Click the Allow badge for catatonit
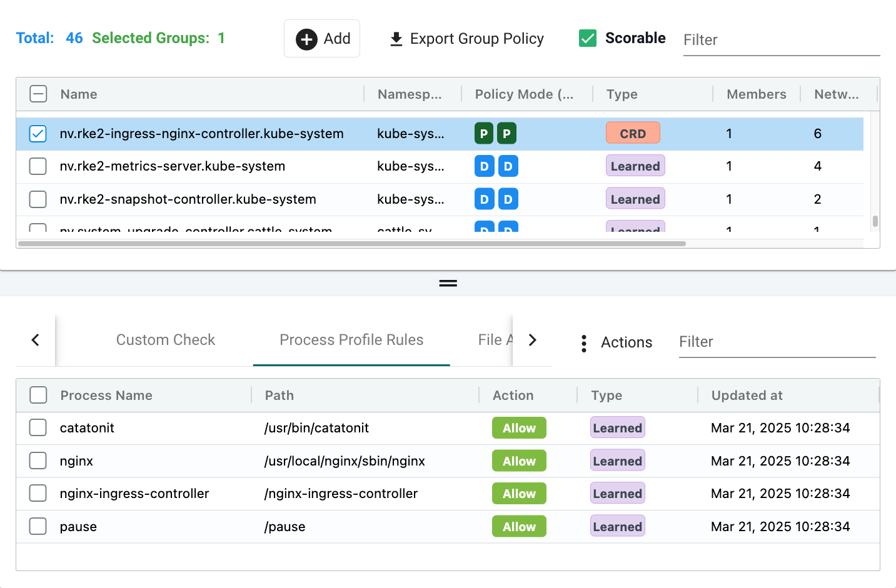The width and height of the screenshot is (896, 588). [x=518, y=427]
